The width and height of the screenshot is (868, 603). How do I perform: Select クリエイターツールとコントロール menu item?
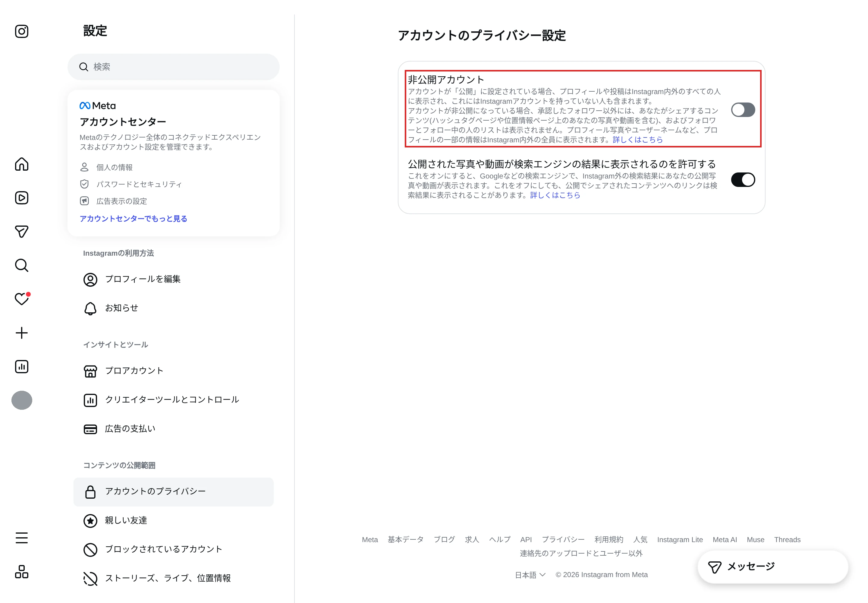pyautogui.click(x=173, y=400)
